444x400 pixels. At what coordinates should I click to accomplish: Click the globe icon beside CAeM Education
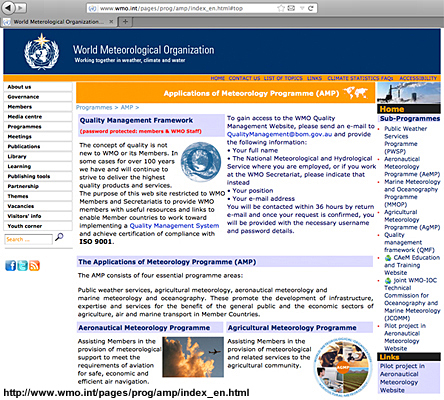(x=388, y=258)
